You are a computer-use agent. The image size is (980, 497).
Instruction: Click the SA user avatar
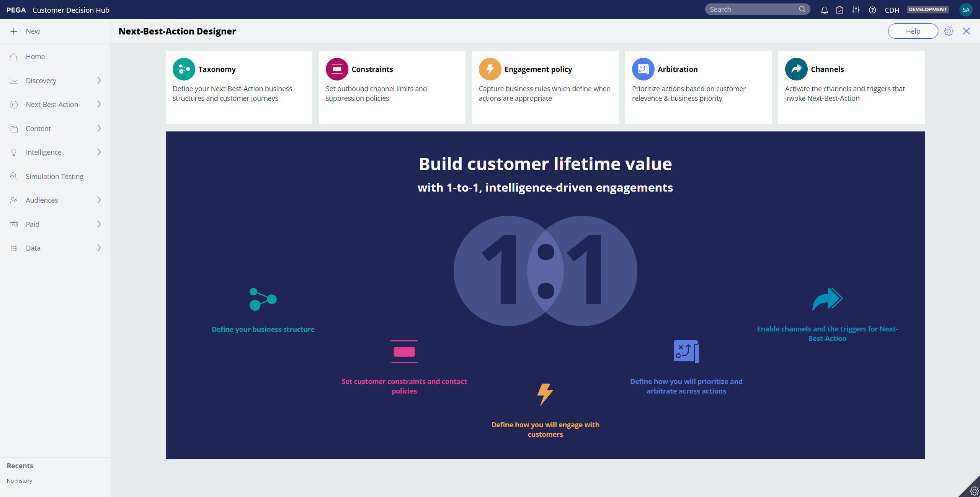point(965,10)
